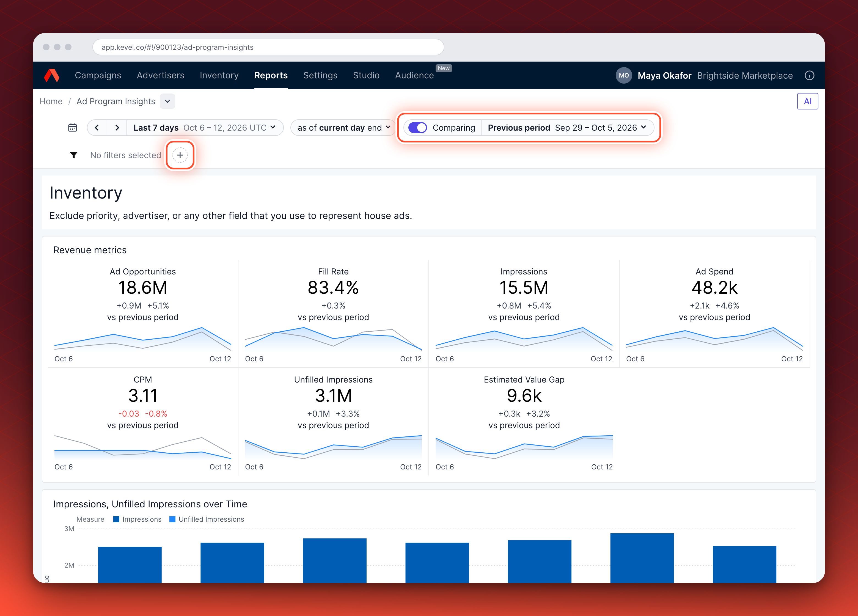
Task: Open the calendar date picker icon
Action: [x=72, y=128]
